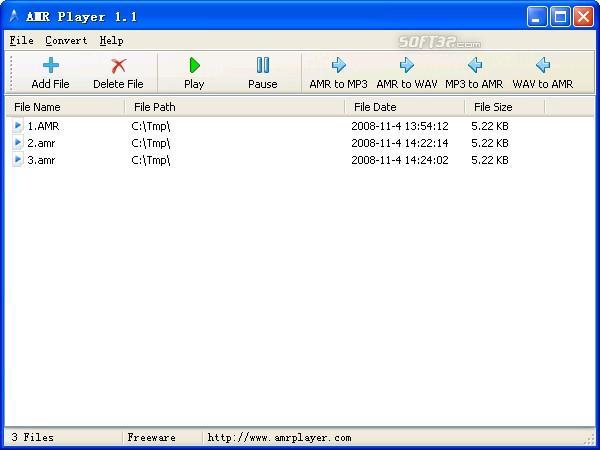The image size is (600, 450).
Task: Click the C:\Tmp\ path of 2.amr
Action: pos(151,143)
